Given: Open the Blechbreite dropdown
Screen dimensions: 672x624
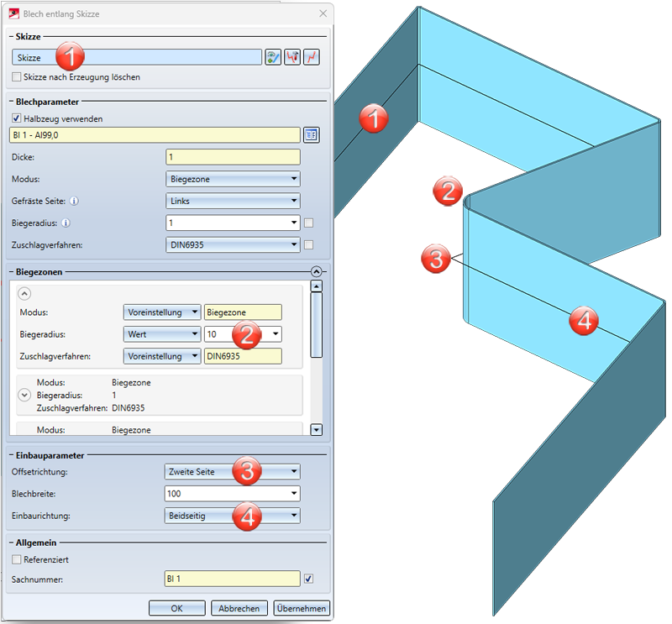Looking at the screenshot, I should pos(293,494).
